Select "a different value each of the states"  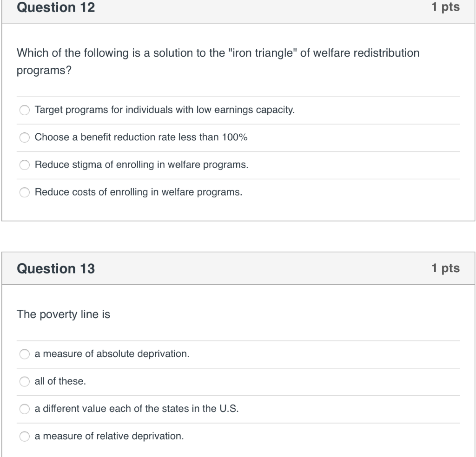[25, 409]
